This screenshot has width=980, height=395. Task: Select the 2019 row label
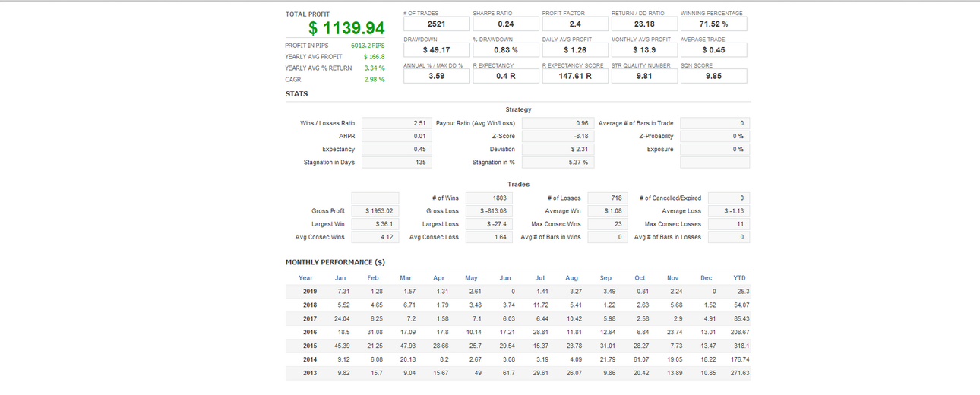[310, 292]
